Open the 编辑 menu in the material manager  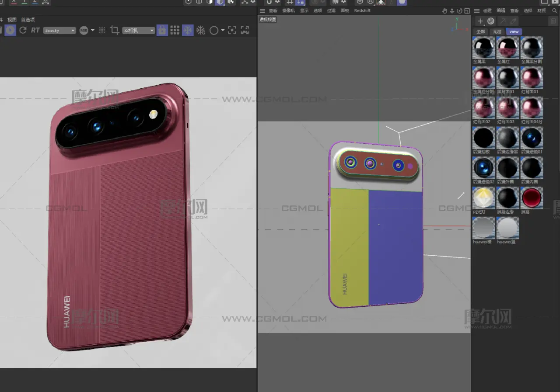point(501,10)
